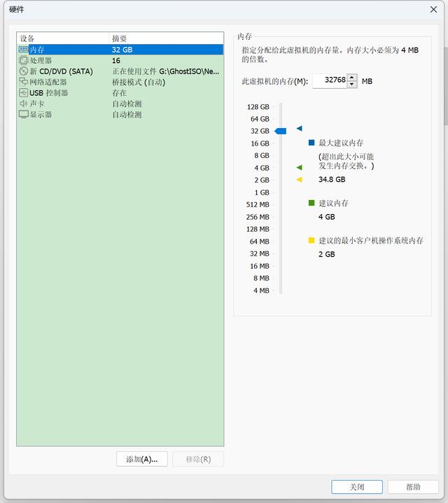The width and height of the screenshot is (448, 503).
Task: Click the 16 GB slider label
Action: [x=260, y=143]
